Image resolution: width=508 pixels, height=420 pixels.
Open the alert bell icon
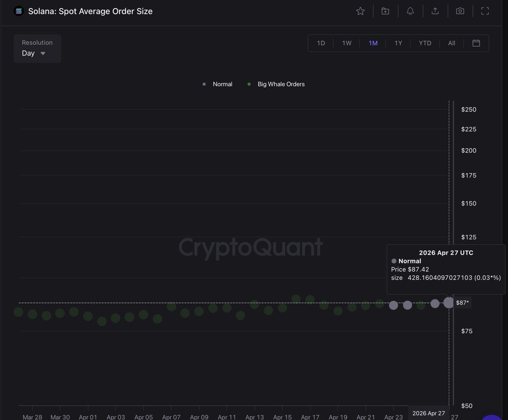point(410,11)
